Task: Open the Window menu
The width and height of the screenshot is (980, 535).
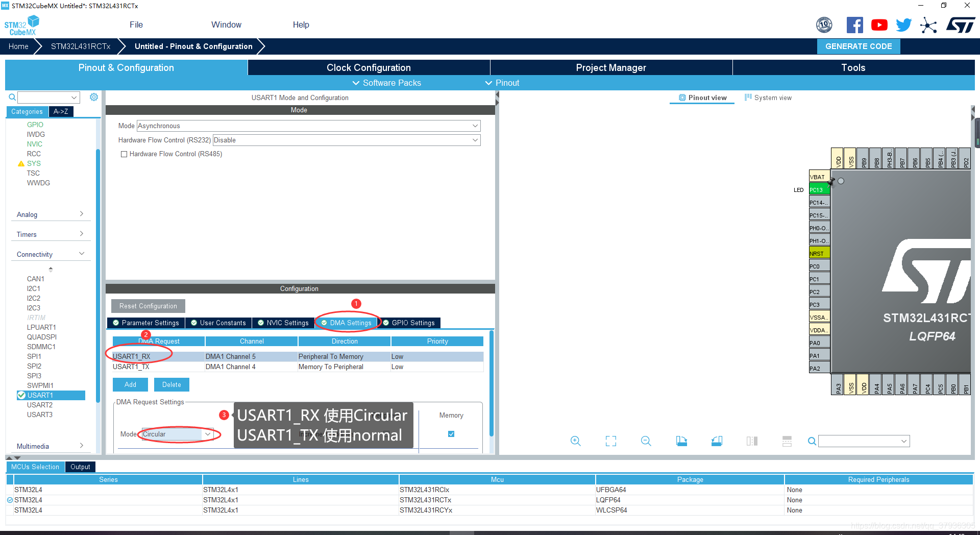Action: [226, 25]
